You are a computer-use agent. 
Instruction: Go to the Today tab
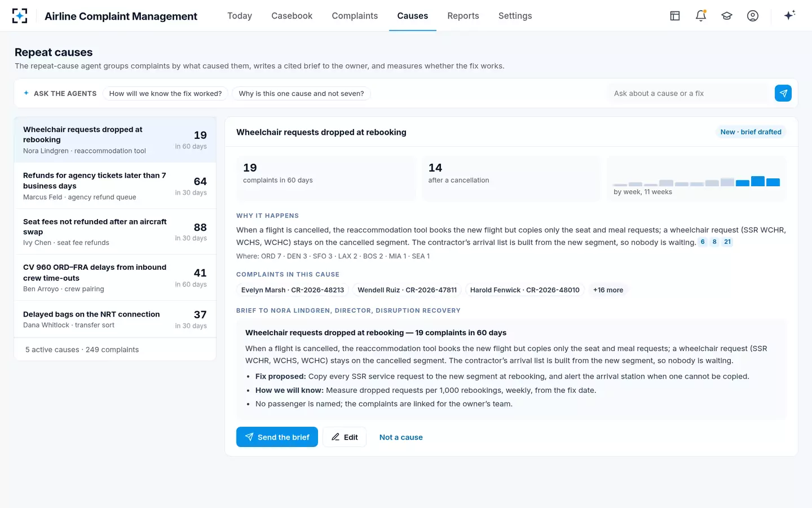click(240, 16)
